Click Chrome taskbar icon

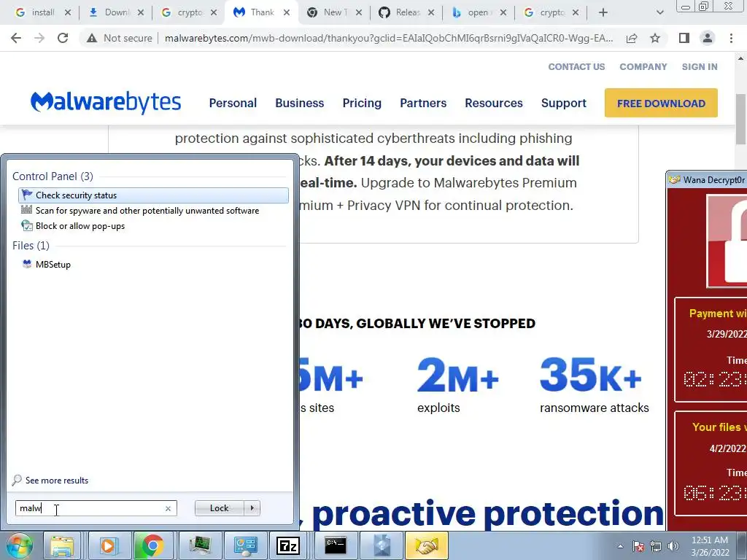click(152, 545)
